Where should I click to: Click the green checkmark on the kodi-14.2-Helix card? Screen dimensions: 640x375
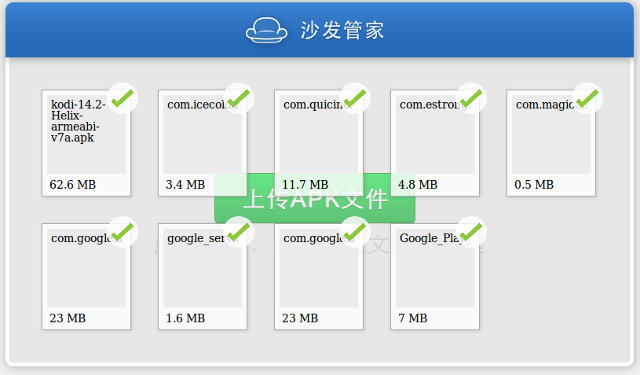(122, 98)
